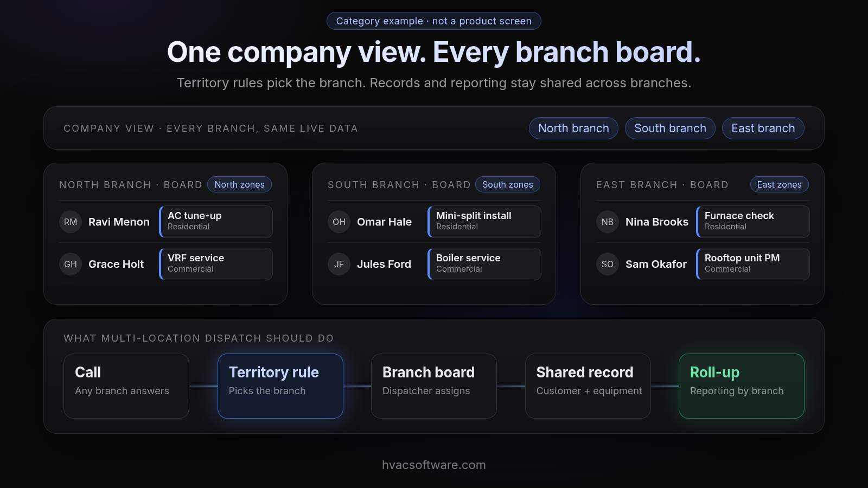The width and height of the screenshot is (868, 488).
Task: Click 'COMPANY VIEW · EVERY BRANCH, SAME LIVE DATA' label
Action: pos(210,129)
